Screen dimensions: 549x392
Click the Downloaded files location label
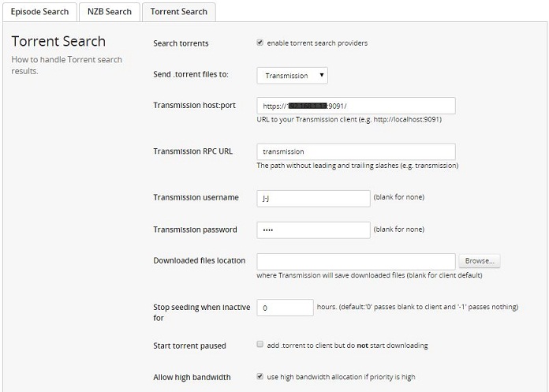[199, 260]
